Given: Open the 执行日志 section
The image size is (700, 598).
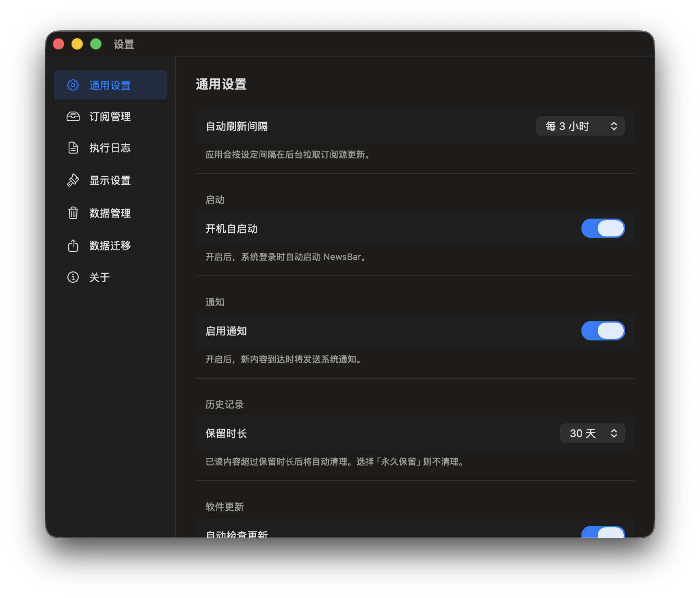Looking at the screenshot, I should coord(110,148).
